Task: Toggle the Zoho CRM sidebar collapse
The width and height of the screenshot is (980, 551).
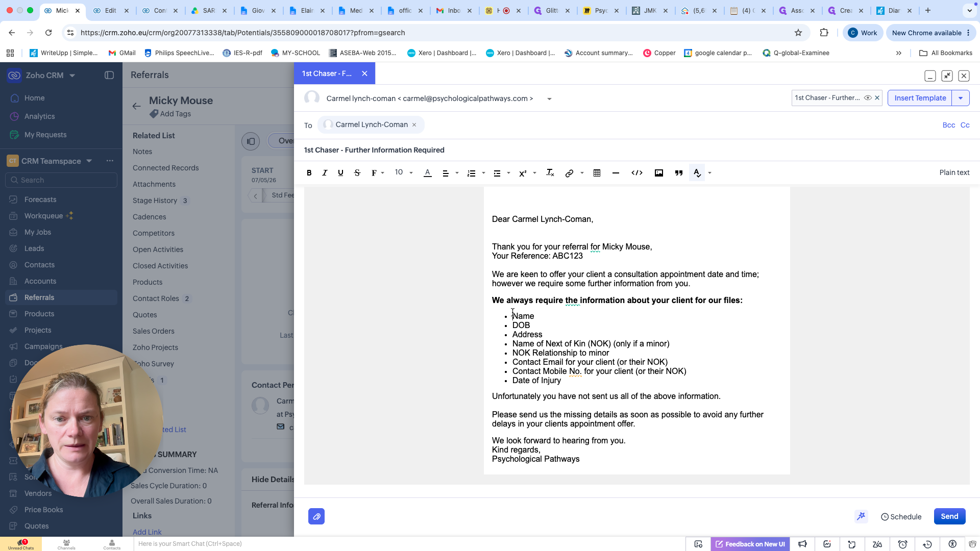Action: tap(109, 75)
